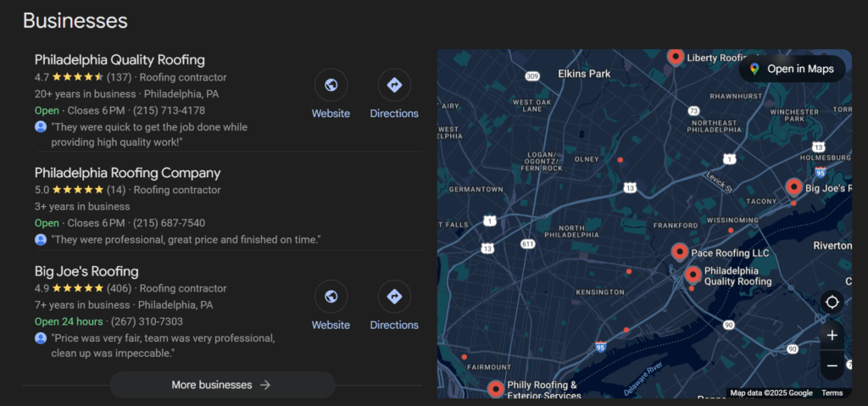868x406 pixels.
Task: Select Philly Roofing & Exterior Services pin
Action: pos(495,389)
